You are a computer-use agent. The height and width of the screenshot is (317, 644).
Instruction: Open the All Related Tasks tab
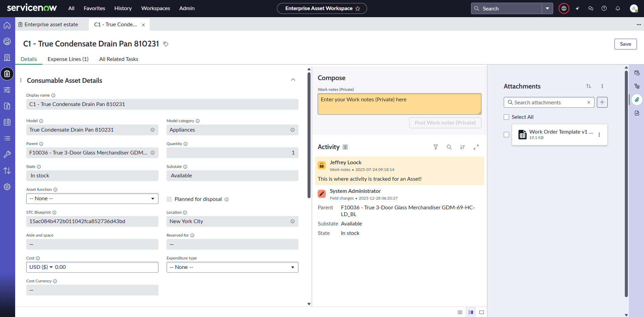[119, 59]
